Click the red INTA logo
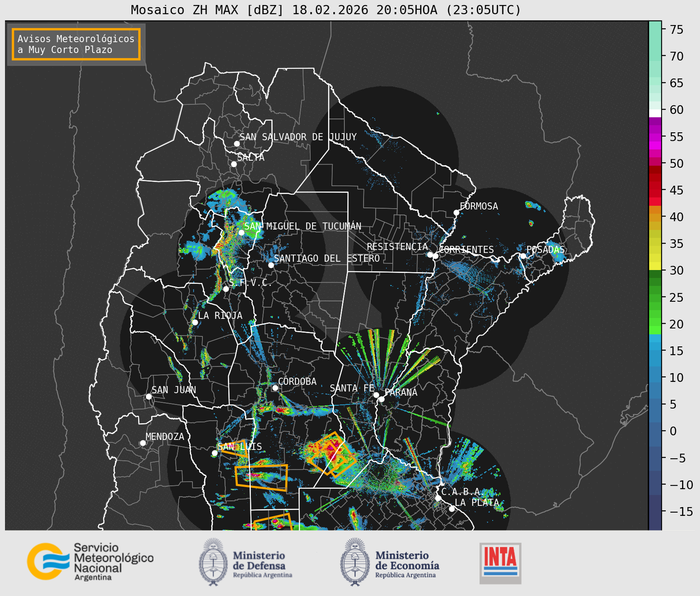This screenshot has height=596, width=700. pyautogui.click(x=500, y=563)
